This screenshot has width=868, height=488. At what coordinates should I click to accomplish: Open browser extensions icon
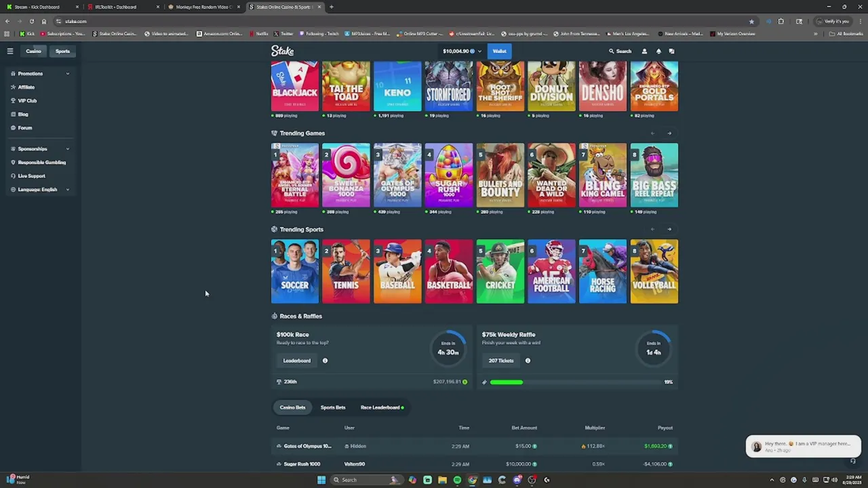(x=781, y=21)
